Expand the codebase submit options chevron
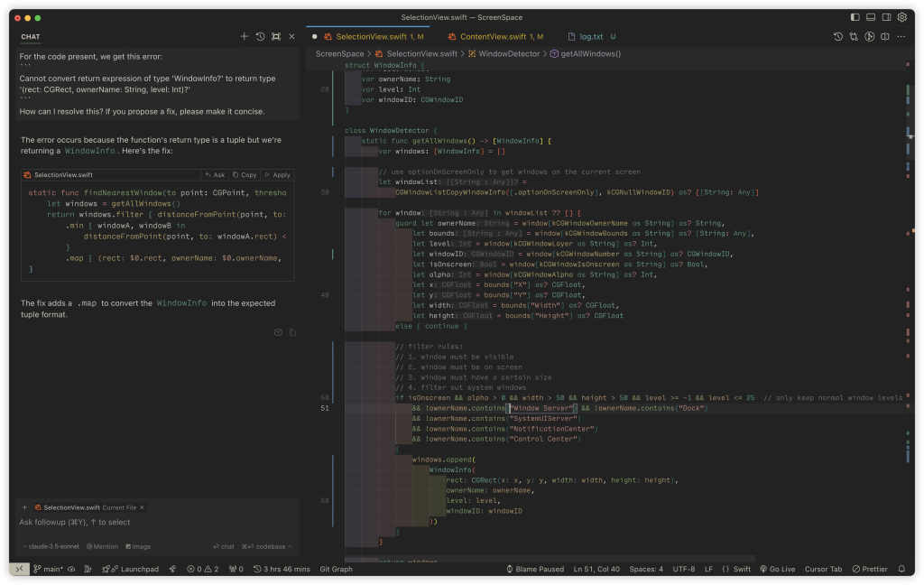 point(291,546)
